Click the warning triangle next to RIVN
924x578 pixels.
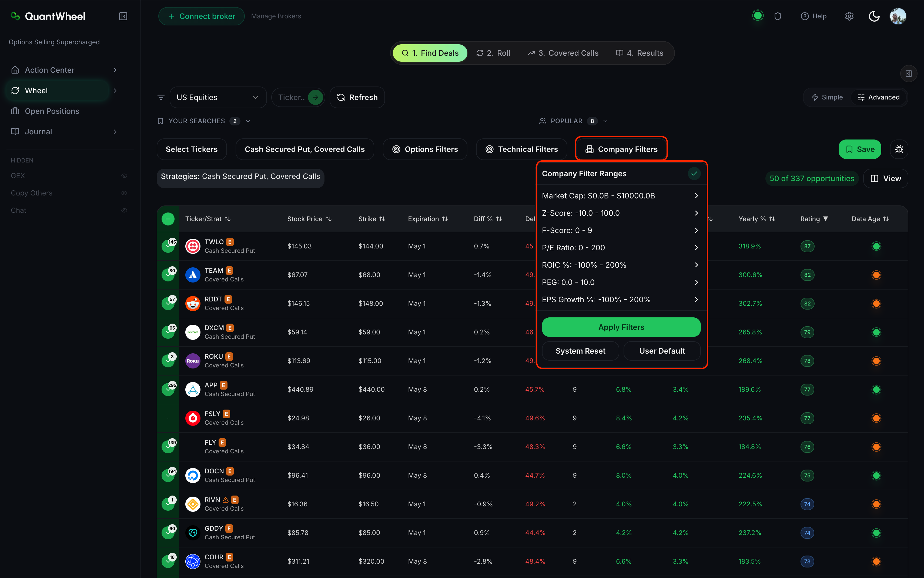click(226, 500)
